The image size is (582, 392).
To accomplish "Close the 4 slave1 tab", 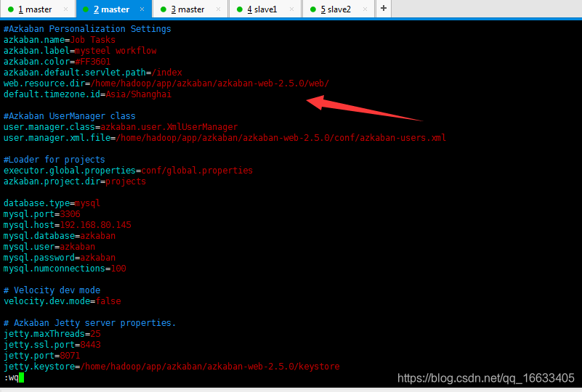I will point(292,9).
